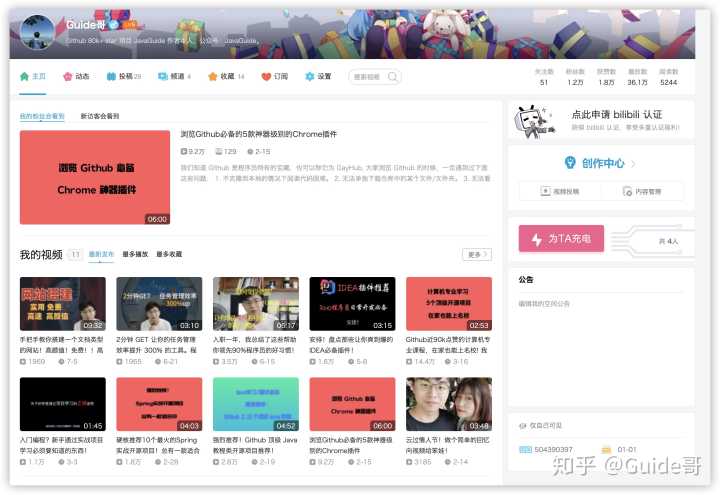The height and width of the screenshot is (495, 720).
Task: Click 点此申请 bilibili 认证
Action: pyautogui.click(x=617, y=114)
